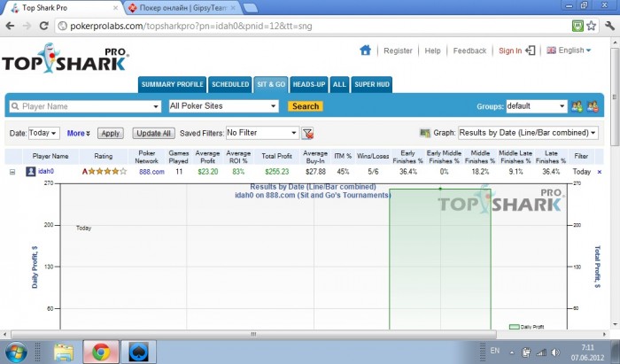This screenshot has width=620, height=364.
Task: Click the first player groups icon
Action: (577, 106)
